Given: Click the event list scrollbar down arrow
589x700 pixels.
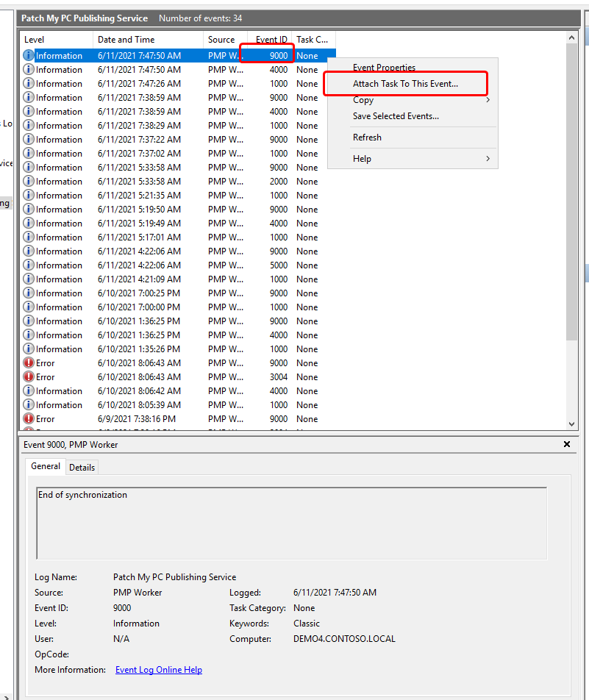Looking at the screenshot, I should pyautogui.click(x=573, y=424).
